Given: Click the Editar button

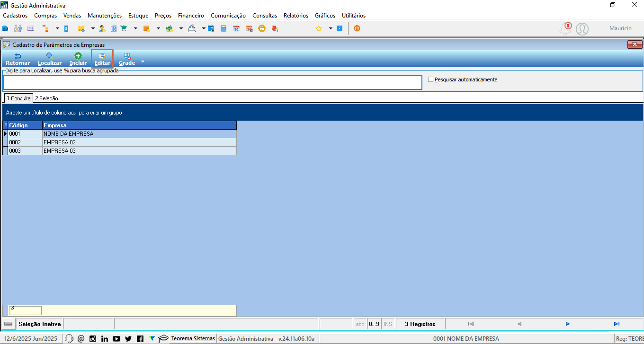Looking at the screenshot, I should [x=102, y=59].
